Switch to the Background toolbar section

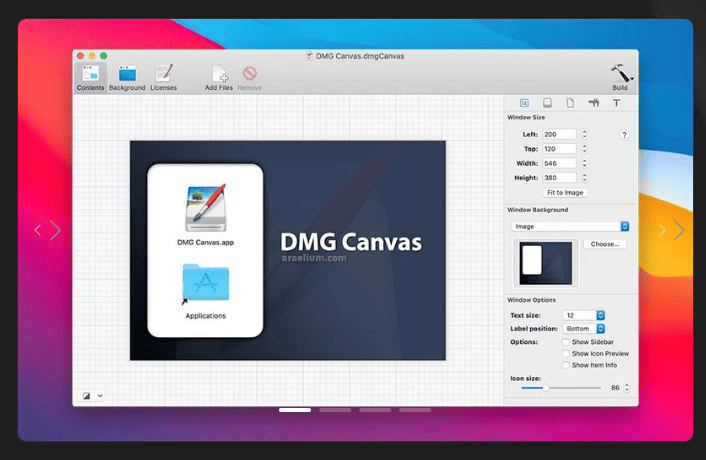point(127,78)
